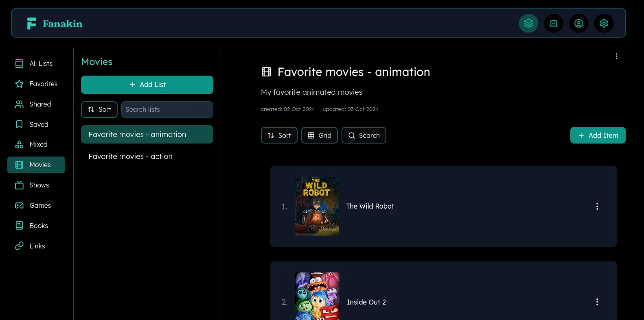The width and height of the screenshot is (644, 320).
Task: Select the Games category
Action: coord(36,205)
